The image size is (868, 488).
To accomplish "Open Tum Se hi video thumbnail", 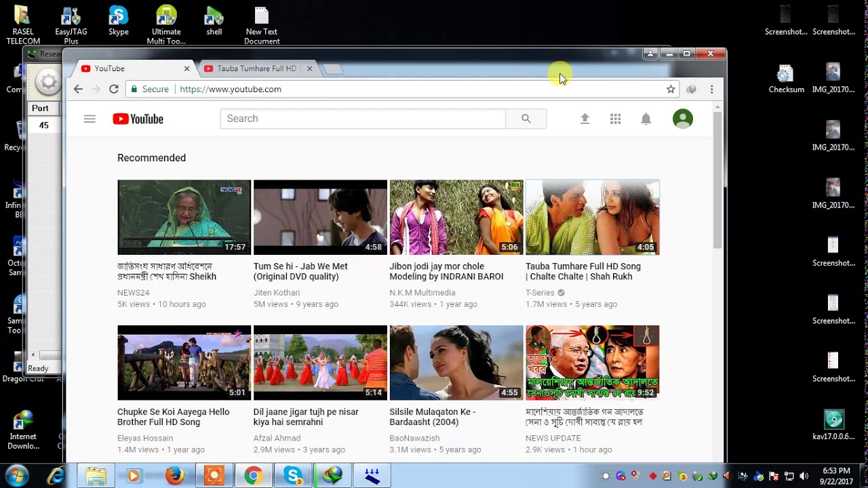I will point(320,217).
